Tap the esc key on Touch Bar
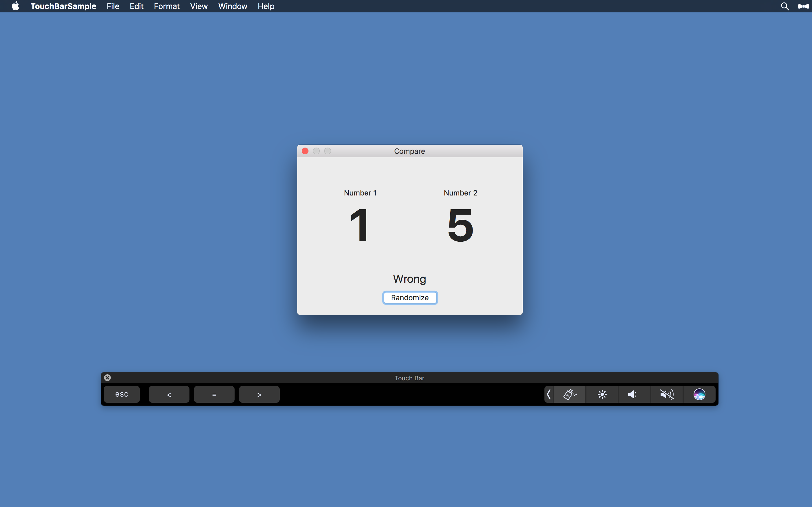Screen dimensions: 812x507 (122, 394)
